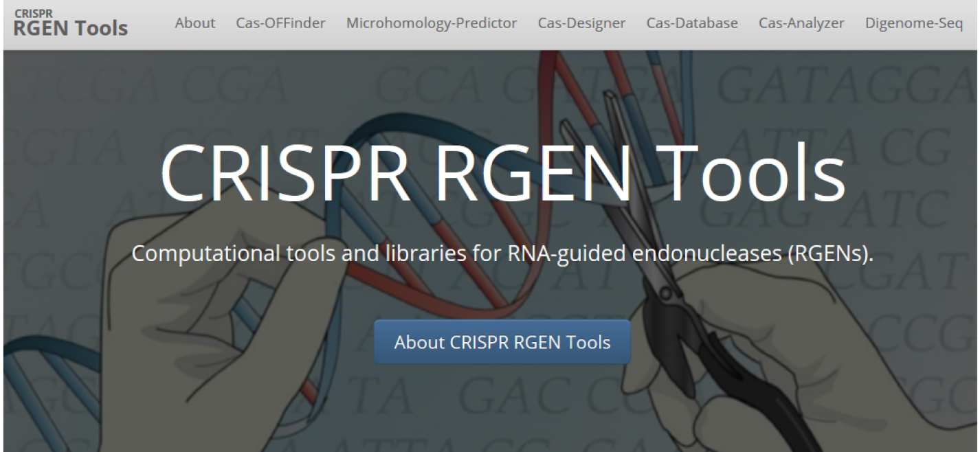The width and height of the screenshot is (980, 452).
Task: Open the CRISPR RGEN Tools home logo
Action: [70, 23]
